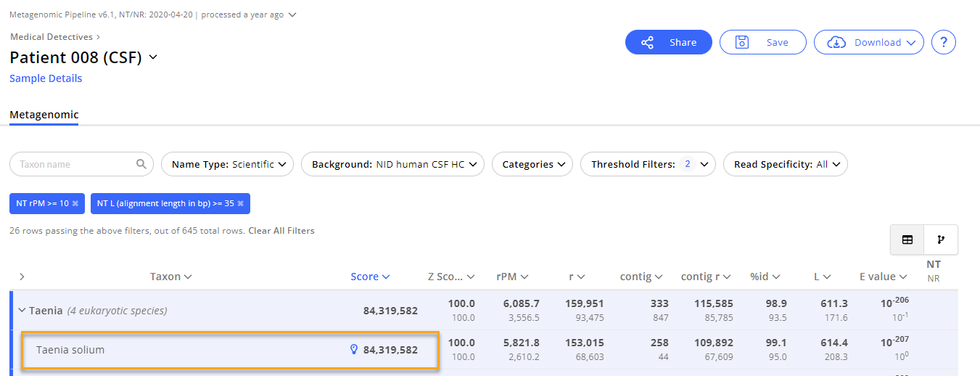Click the search magnifier icon in Taxon name field
The width and height of the screenshot is (980, 376).
[x=141, y=164]
